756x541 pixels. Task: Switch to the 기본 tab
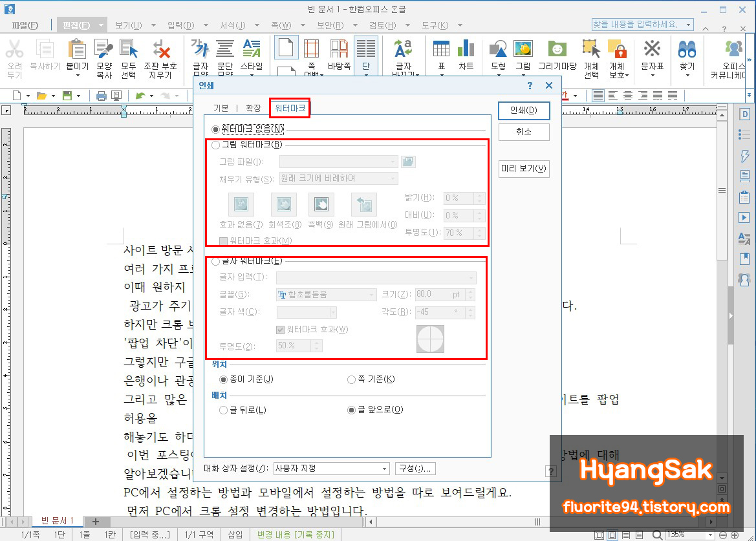pos(221,109)
